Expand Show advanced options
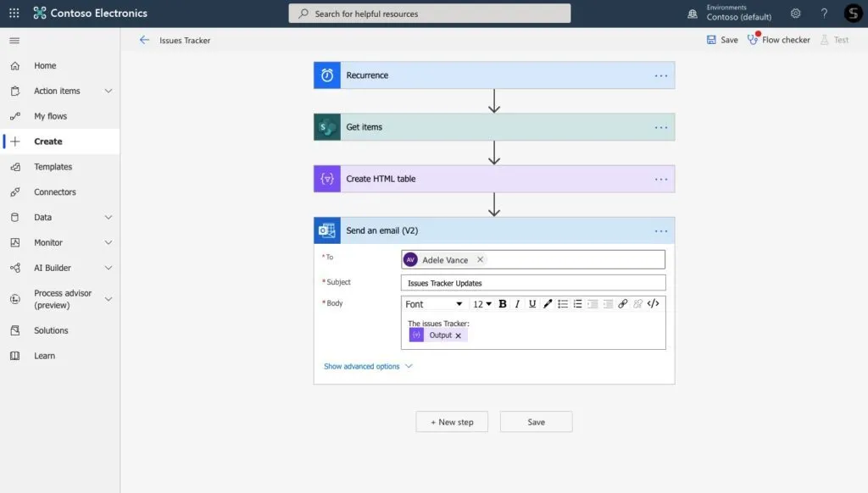This screenshot has width=868, height=493. (x=368, y=366)
